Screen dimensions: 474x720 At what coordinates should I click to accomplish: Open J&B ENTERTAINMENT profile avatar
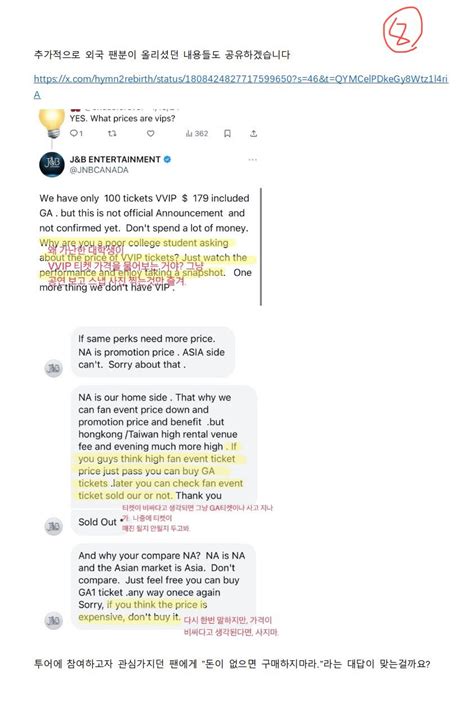pos(52,164)
